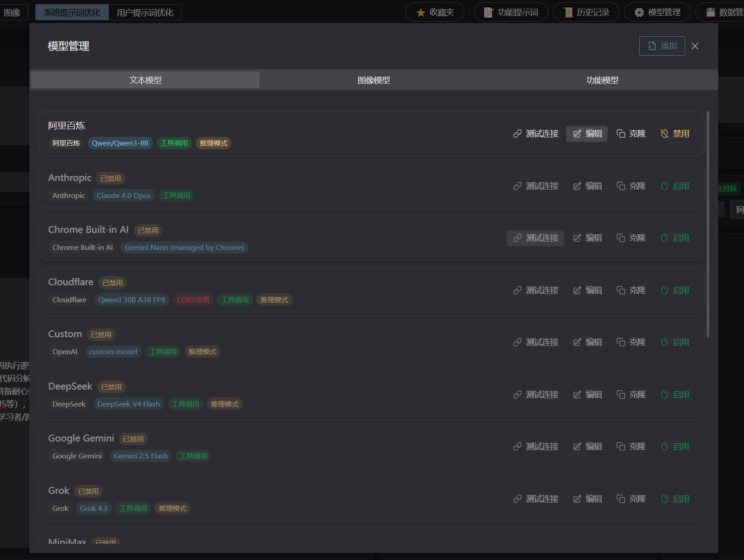
Task: Click the DeepSeek V4 Flash tag
Action: pyautogui.click(x=129, y=404)
